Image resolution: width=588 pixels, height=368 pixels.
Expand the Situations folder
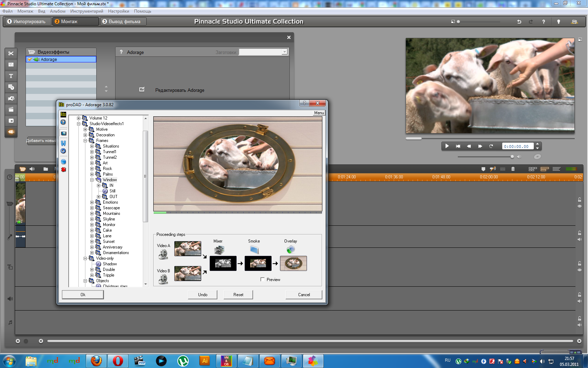pos(92,146)
